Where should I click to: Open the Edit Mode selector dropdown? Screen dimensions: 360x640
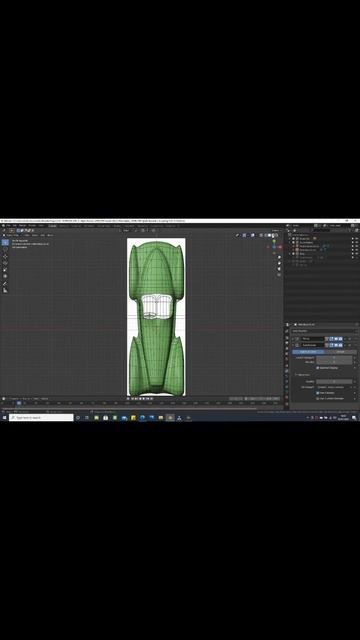(x=11, y=235)
